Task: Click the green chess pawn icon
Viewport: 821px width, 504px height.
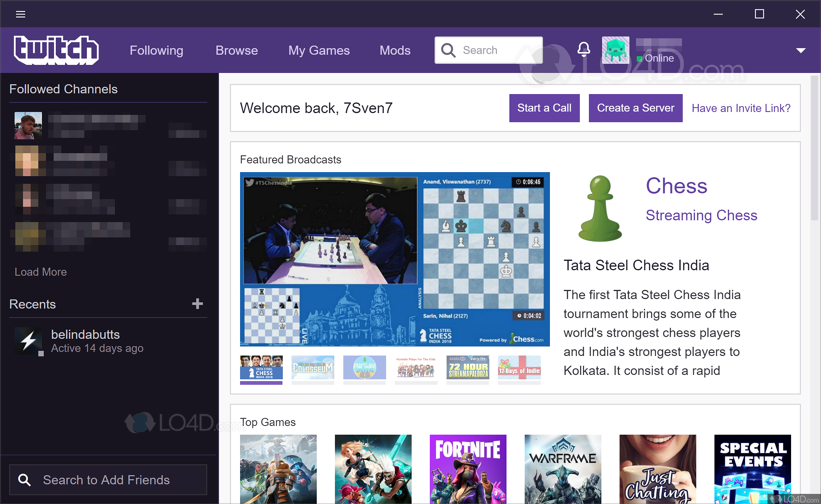Action: [x=600, y=209]
